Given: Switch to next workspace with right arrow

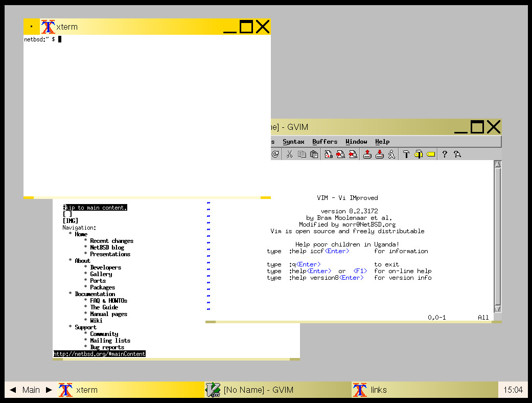Looking at the screenshot, I should (x=49, y=390).
